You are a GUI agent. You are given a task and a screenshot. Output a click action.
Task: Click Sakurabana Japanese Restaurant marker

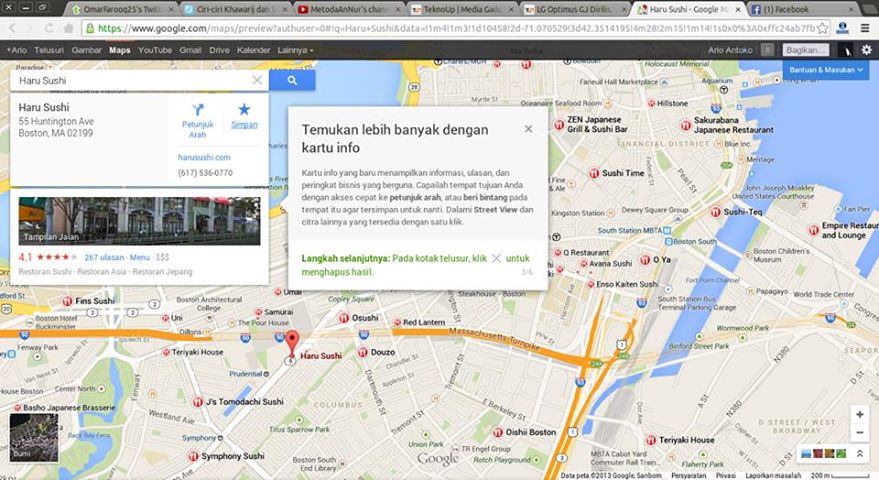686,125
